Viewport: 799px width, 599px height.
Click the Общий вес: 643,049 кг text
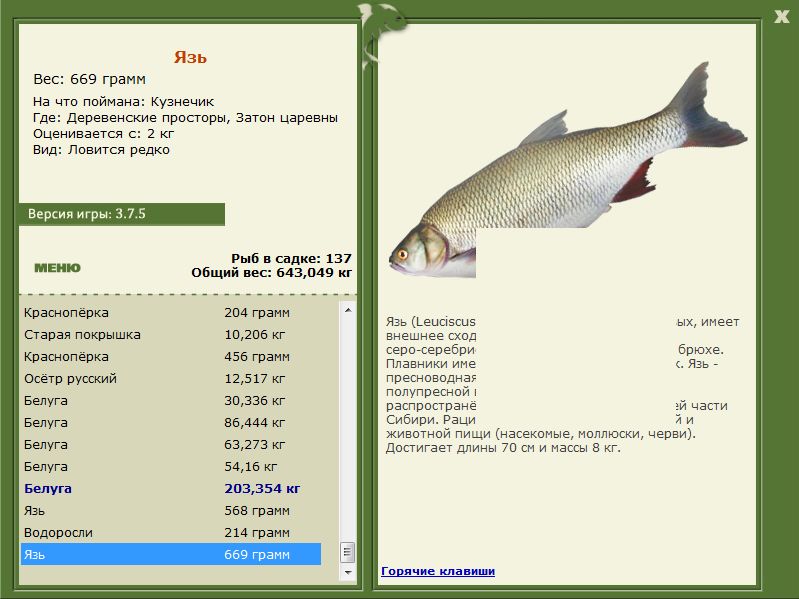click(x=272, y=273)
